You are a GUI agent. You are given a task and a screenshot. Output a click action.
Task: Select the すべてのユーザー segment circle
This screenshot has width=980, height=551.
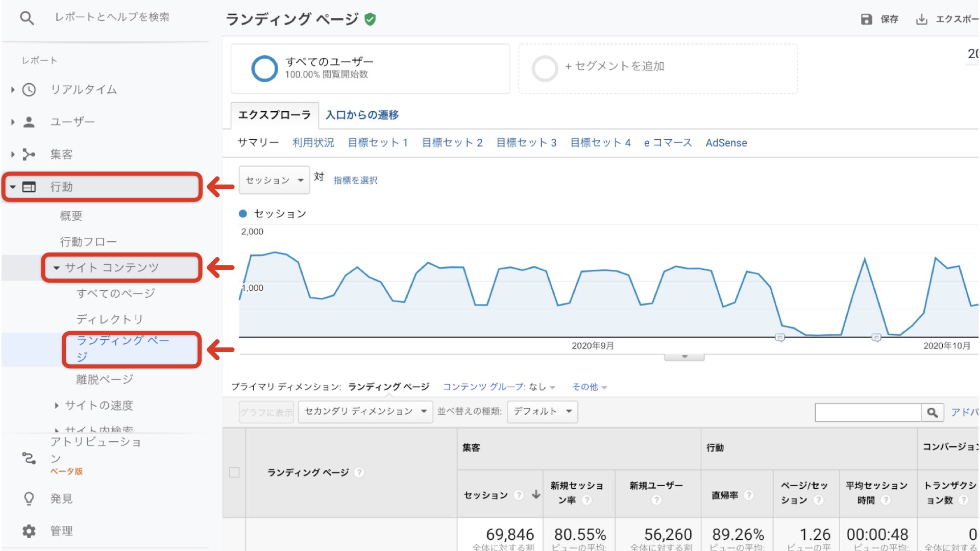(264, 68)
